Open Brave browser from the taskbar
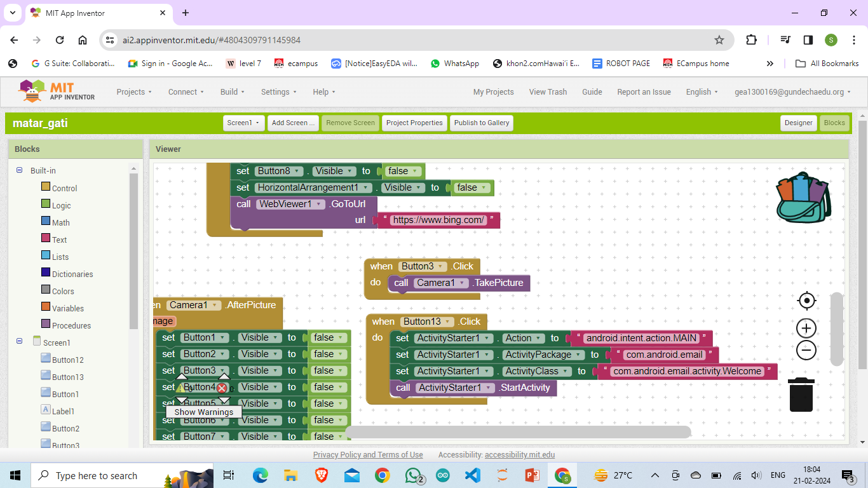 tap(322, 475)
